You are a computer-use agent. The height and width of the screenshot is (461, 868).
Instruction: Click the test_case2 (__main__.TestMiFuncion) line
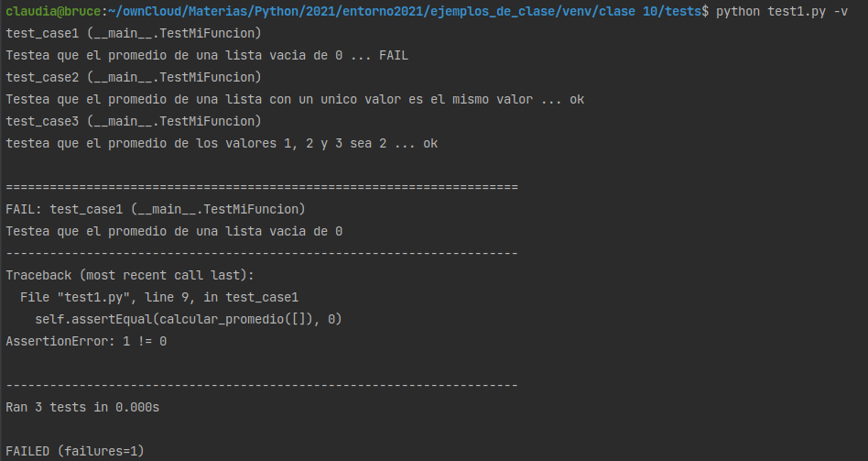click(134, 77)
